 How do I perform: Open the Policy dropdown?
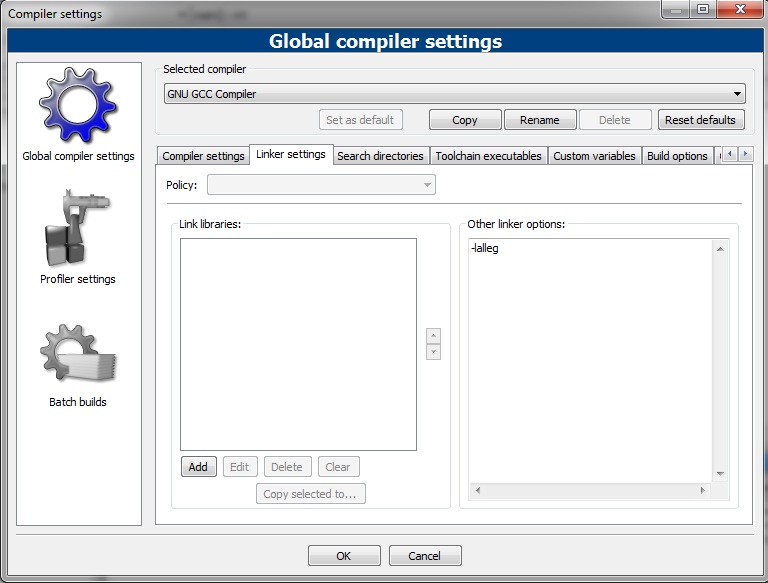pos(321,185)
